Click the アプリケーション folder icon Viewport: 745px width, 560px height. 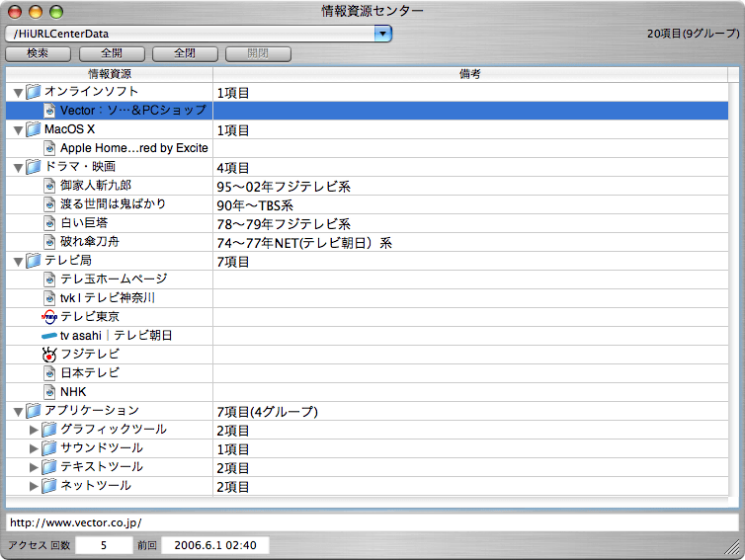click(x=34, y=411)
